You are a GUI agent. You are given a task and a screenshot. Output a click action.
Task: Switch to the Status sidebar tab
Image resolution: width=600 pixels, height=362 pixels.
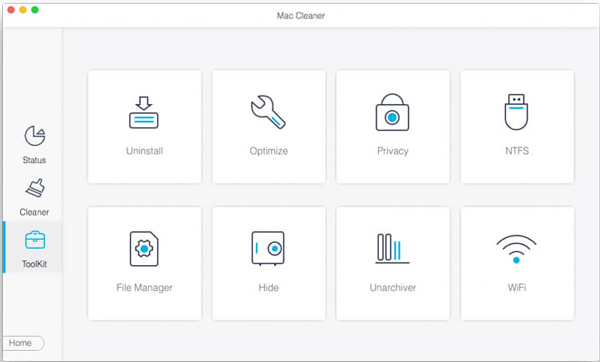[x=34, y=145]
